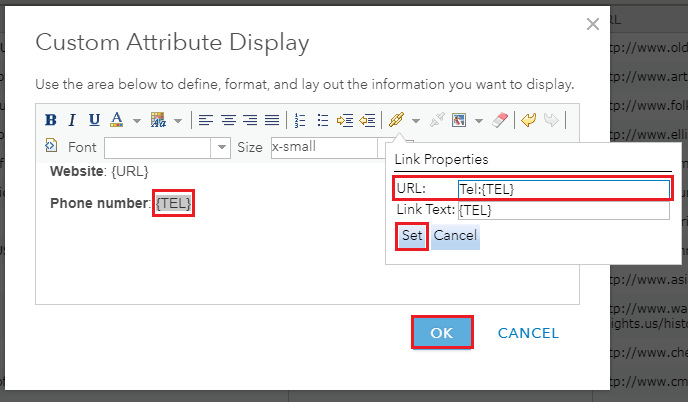Click the create link icon
This screenshot has width=688, height=402.
pos(396,120)
